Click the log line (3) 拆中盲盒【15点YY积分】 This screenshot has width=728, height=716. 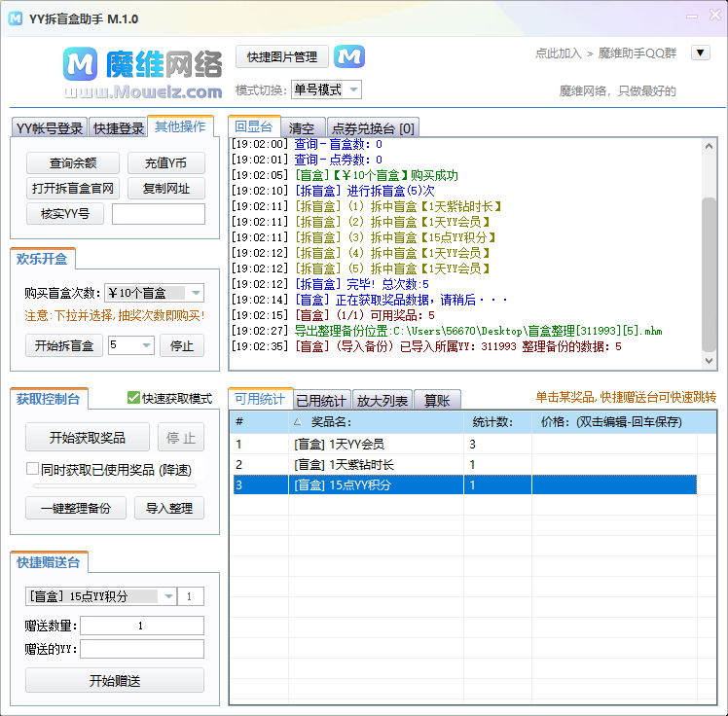pyautogui.click(x=364, y=237)
